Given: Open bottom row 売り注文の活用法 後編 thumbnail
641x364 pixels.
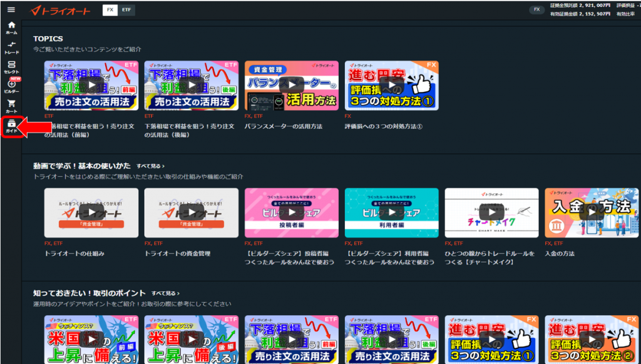Looking at the screenshot, I should click(392, 340).
